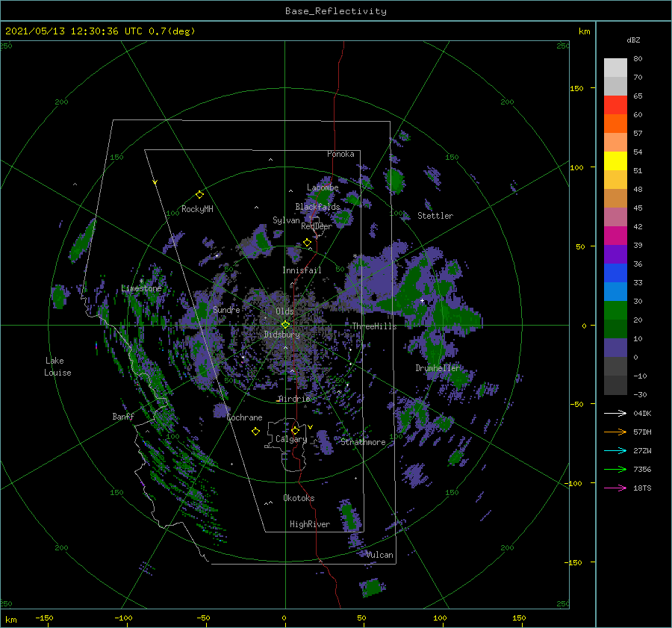Screen dimensions: 672x628
Task: Click the -30 value in the dBZ legend
Action: pyautogui.click(x=641, y=394)
